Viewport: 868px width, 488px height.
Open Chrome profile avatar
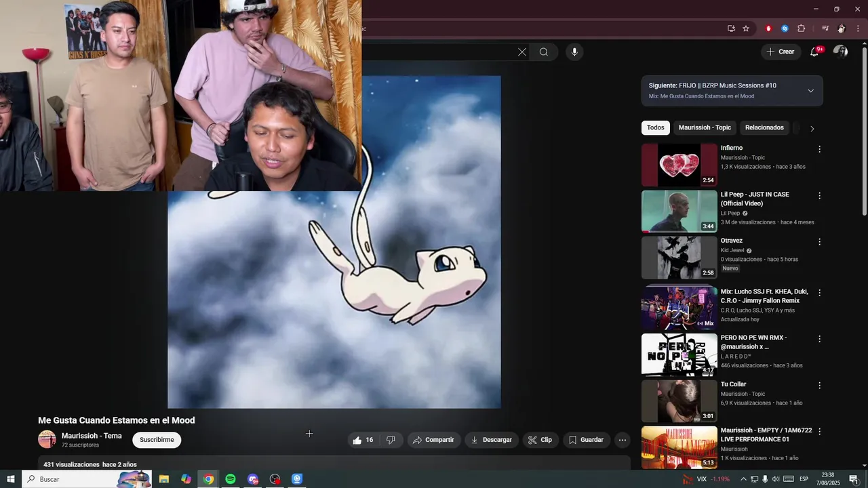pyautogui.click(x=842, y=28)
